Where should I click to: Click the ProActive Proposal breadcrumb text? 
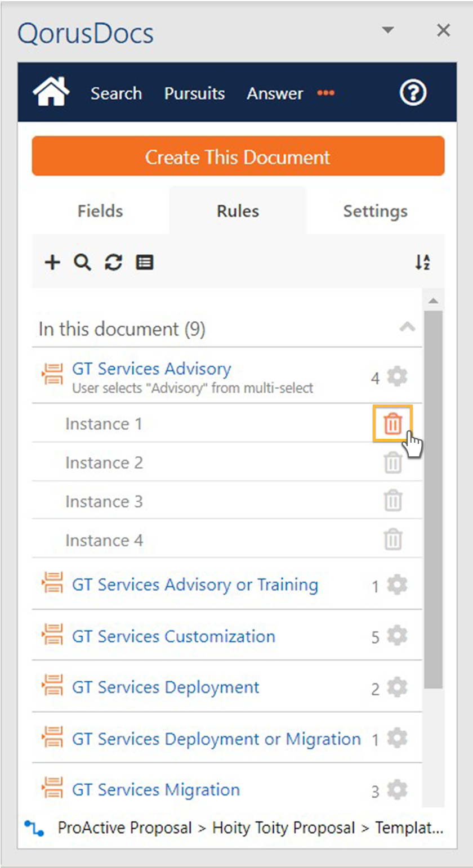point(126,828)
